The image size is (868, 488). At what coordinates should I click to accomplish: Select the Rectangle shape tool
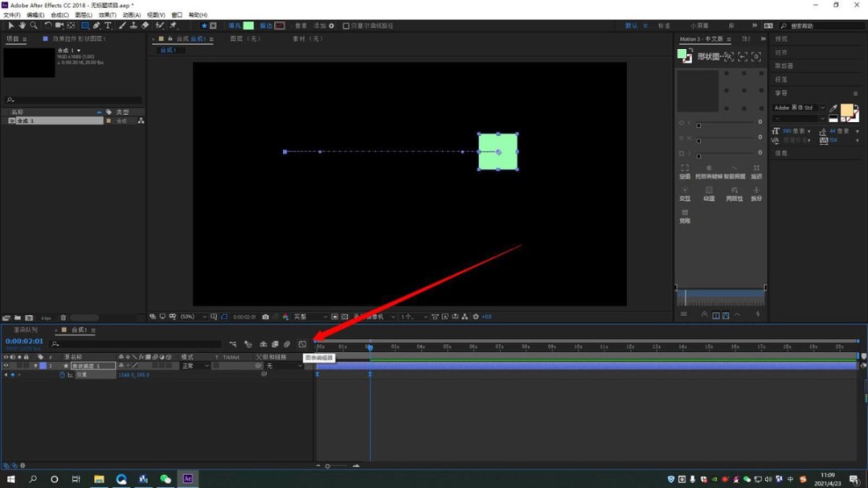pyautogui.click(x=84, y=26)
